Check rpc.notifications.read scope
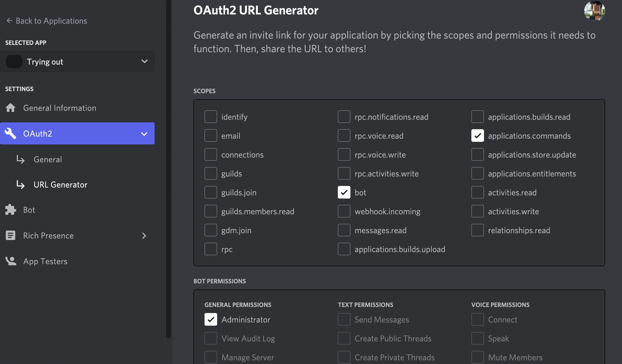Screen dimensions: 622x364 coord(344,117)
